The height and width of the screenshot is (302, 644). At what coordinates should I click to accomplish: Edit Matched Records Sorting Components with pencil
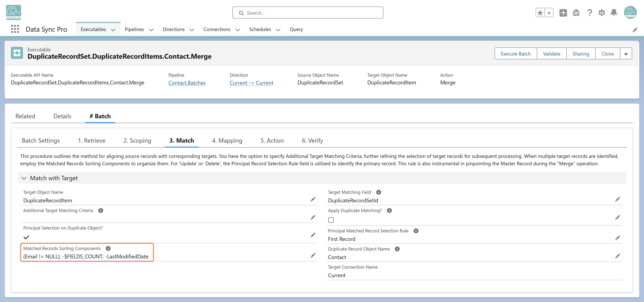pos(313,255)
